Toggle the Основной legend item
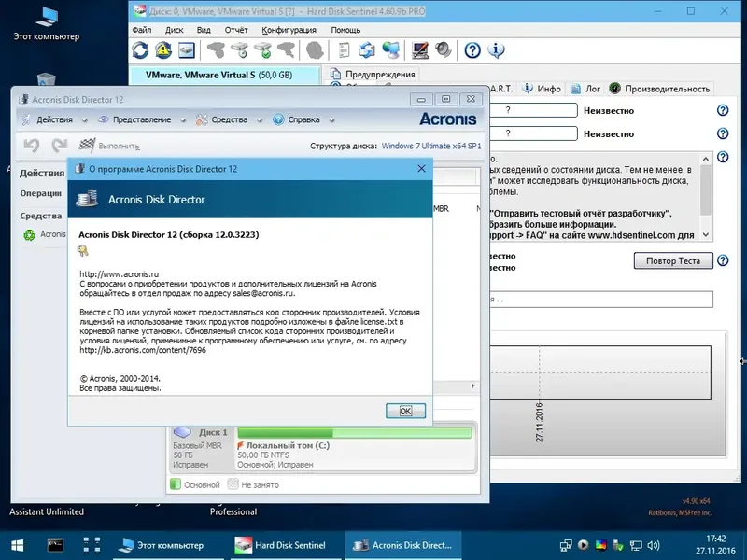The width and height of the screenshot is (747, 560). click(177, 484)
